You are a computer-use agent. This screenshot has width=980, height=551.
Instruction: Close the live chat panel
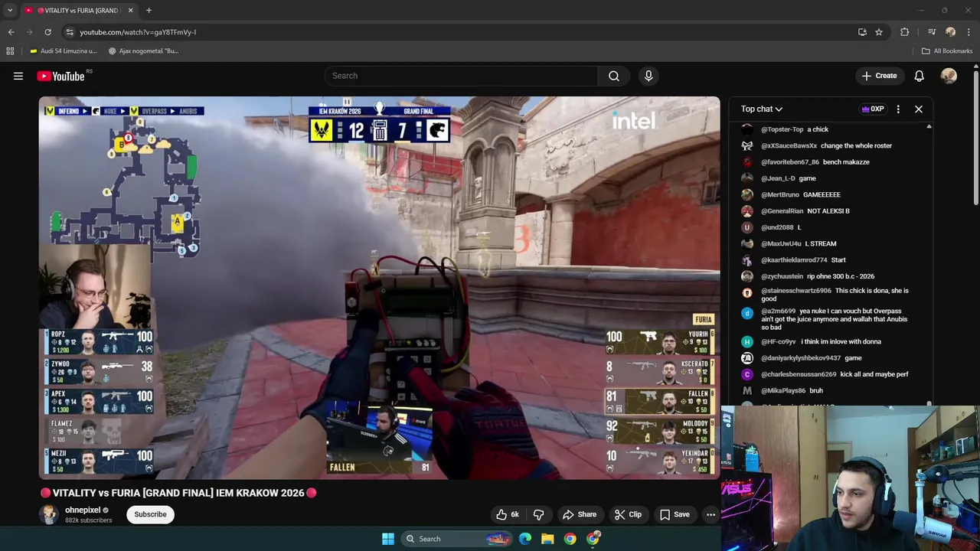point(919,109)
